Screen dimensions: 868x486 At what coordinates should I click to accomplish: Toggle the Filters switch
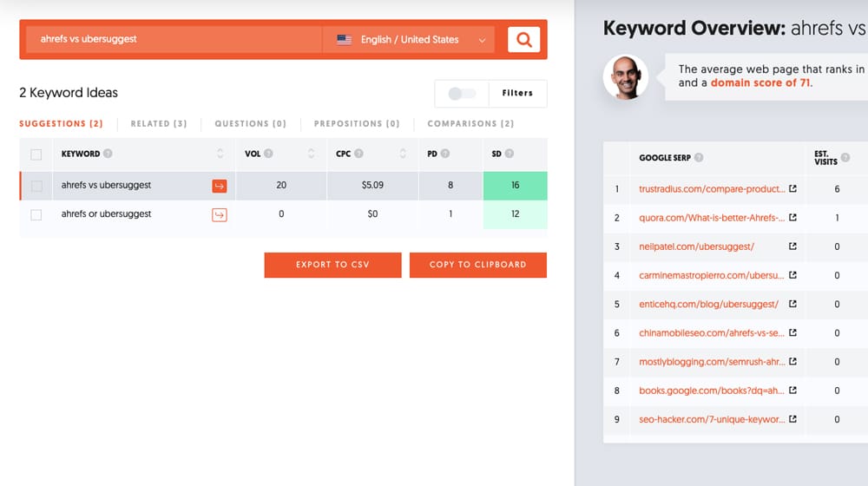click(x=462, y=94)
